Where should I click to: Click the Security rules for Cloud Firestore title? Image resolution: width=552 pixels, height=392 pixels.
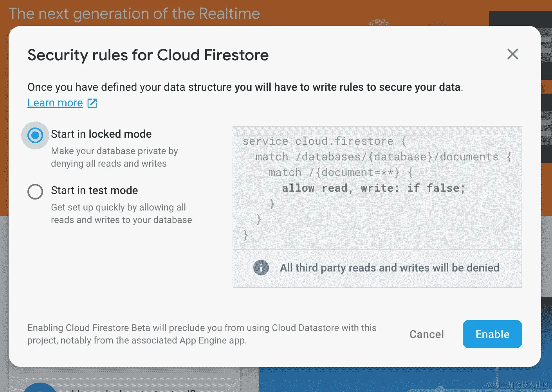(x=148, y=55)
